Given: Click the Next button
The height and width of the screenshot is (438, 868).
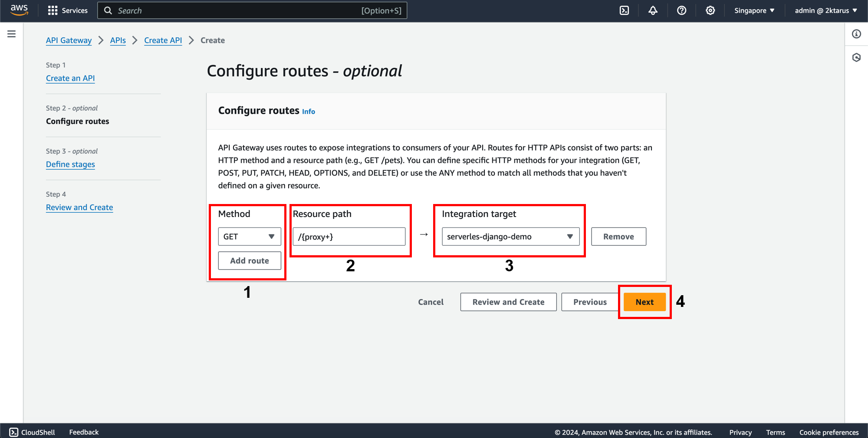Looking at the screenshot, I should [644, 302].
